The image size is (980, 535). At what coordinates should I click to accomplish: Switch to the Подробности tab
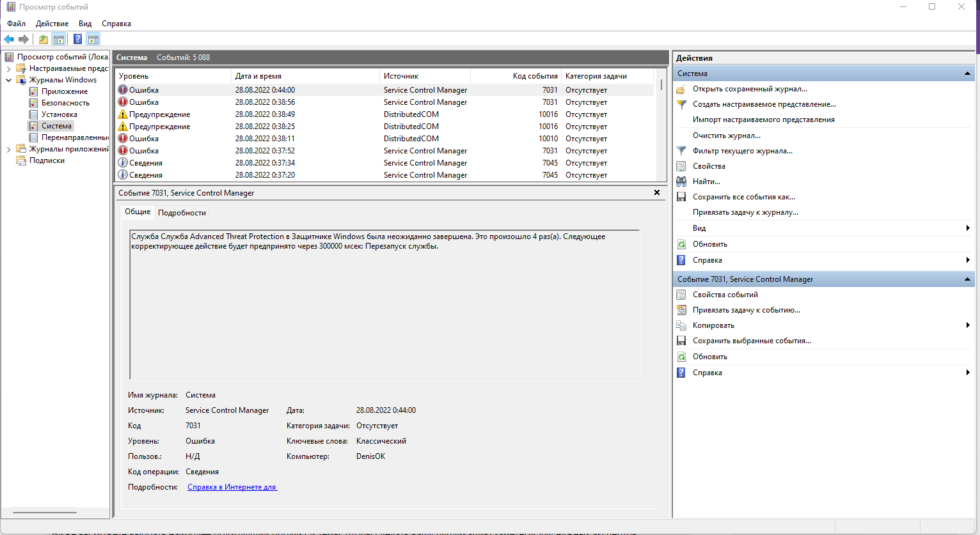pyautogui.click(x=182, y=213)
